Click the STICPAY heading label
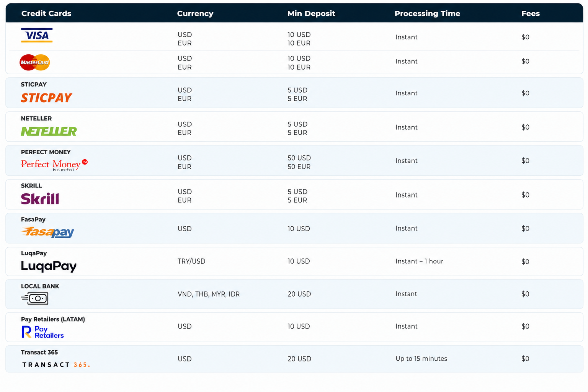588x392 pixels. (x=34, y=85)
